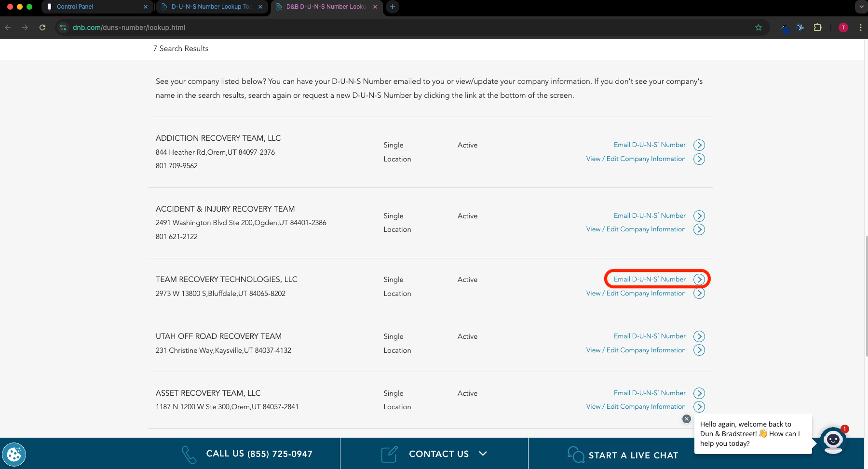This screenshot has height=469, width=868.
Task: Click arrow icon for Utah Off Road view/edit
Action: coord(699,350)
